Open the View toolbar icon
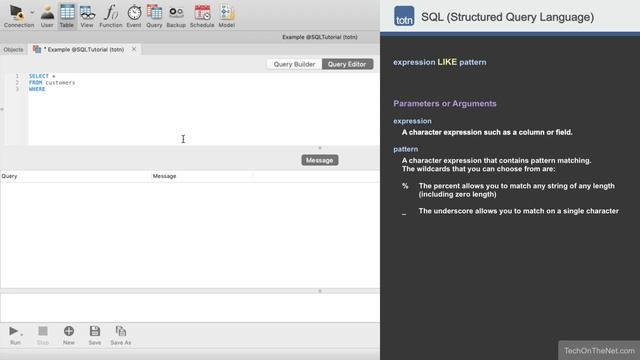 [87, 16]
